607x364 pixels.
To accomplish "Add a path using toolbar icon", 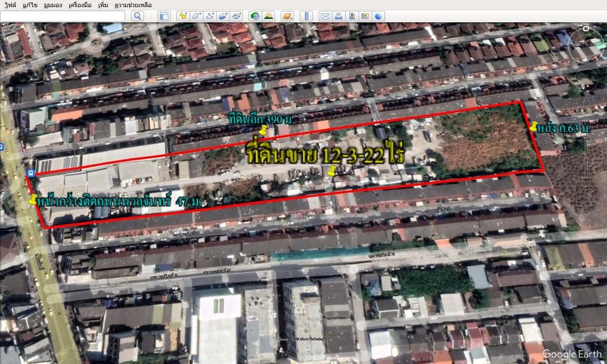I will coord(209,16).
